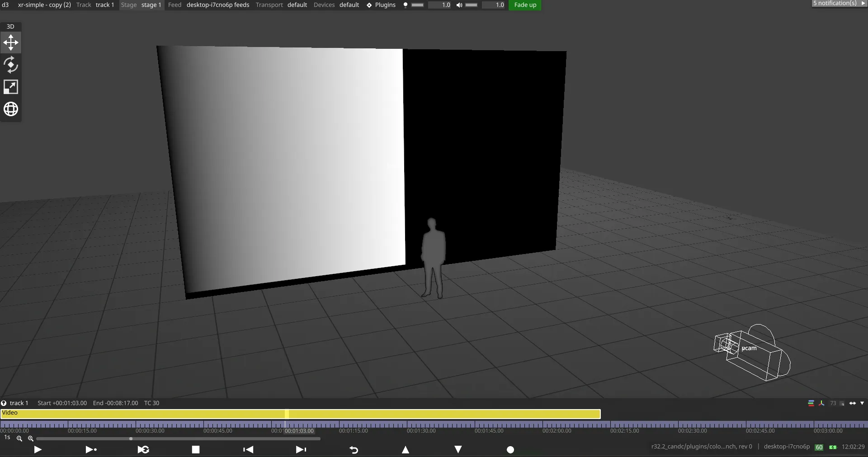The image size is (868, 457).
Task: Open the Stage stage 1 menu
Action: point(141,5)
